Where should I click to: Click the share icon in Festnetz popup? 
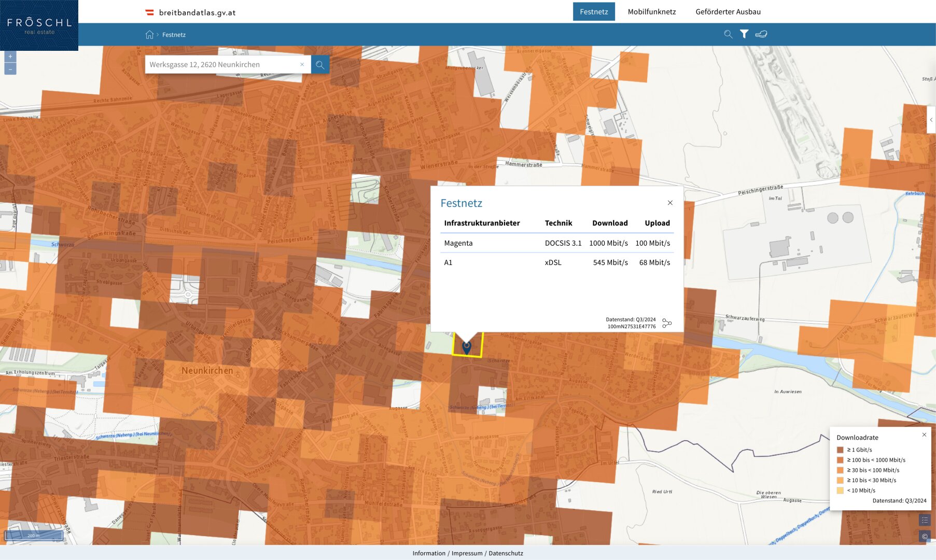tap(667, 323)
